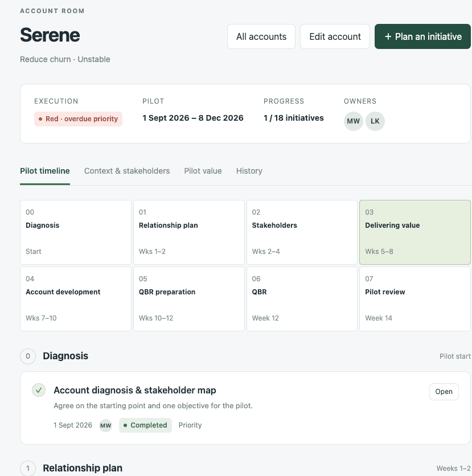Open the All accounts page
Image resolution: width=472 pixels, height=476 pixels.
click(x=261, y=36)
